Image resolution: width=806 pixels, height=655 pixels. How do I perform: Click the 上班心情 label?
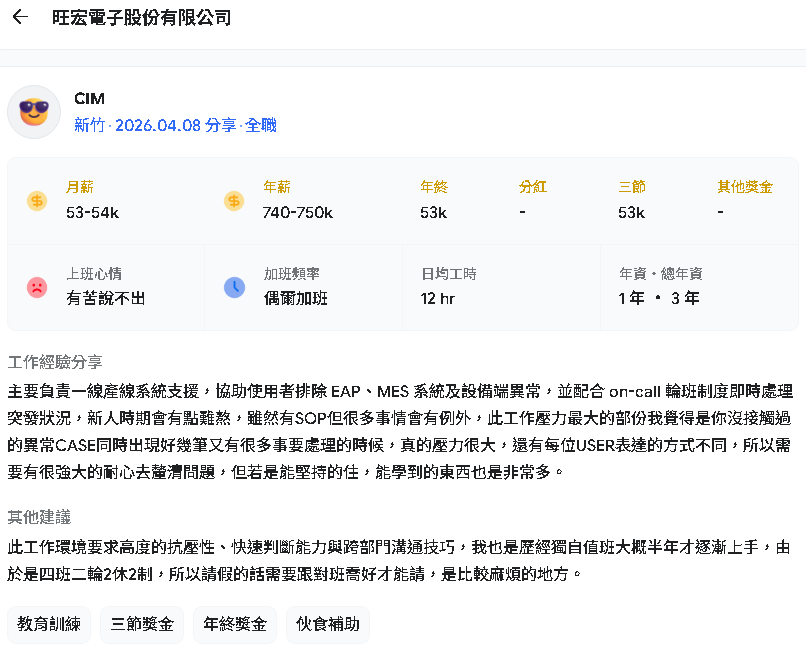(x=94, y=274)
